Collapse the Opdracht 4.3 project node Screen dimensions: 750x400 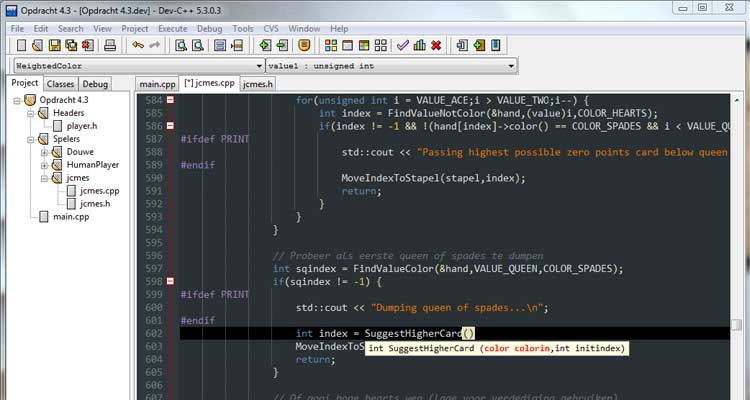point(17,100)
